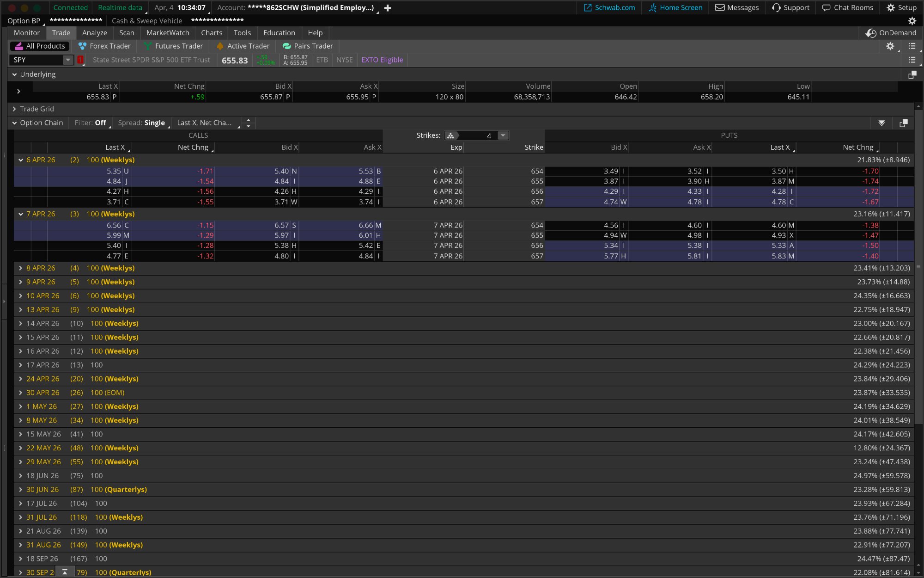The height and width of the screenshot is (578, 924).
Task: Switch to the Analyze tab
Action: pos(94,32)
